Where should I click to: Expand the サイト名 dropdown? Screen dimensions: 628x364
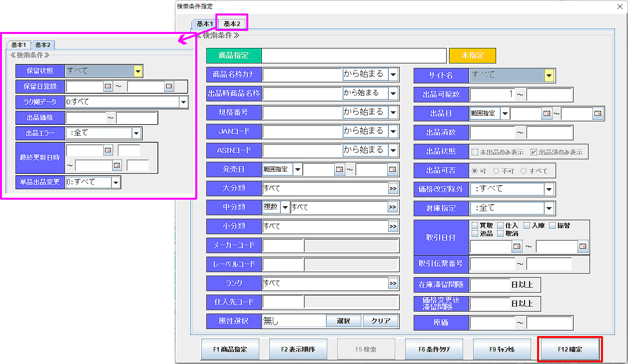pyautogui.click(x=549, y=75)
